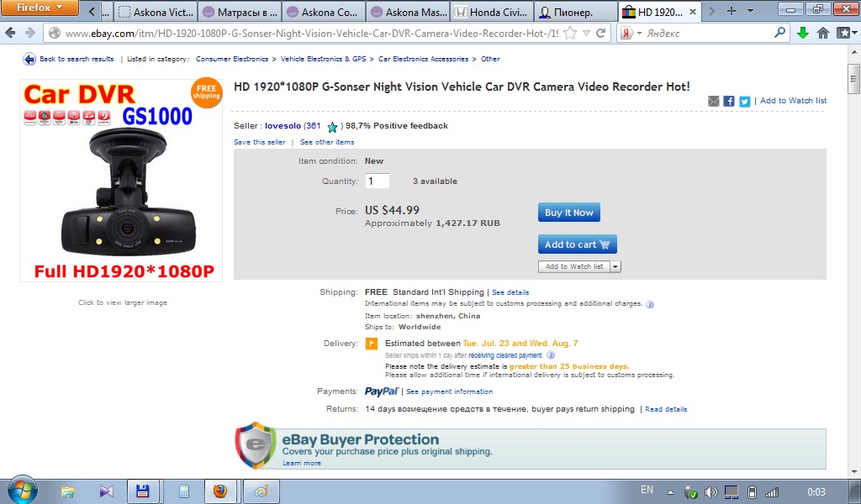This screenshot has height=504, width=861.
Task: Click the Quantity input field
Action: tap(378, 181)
